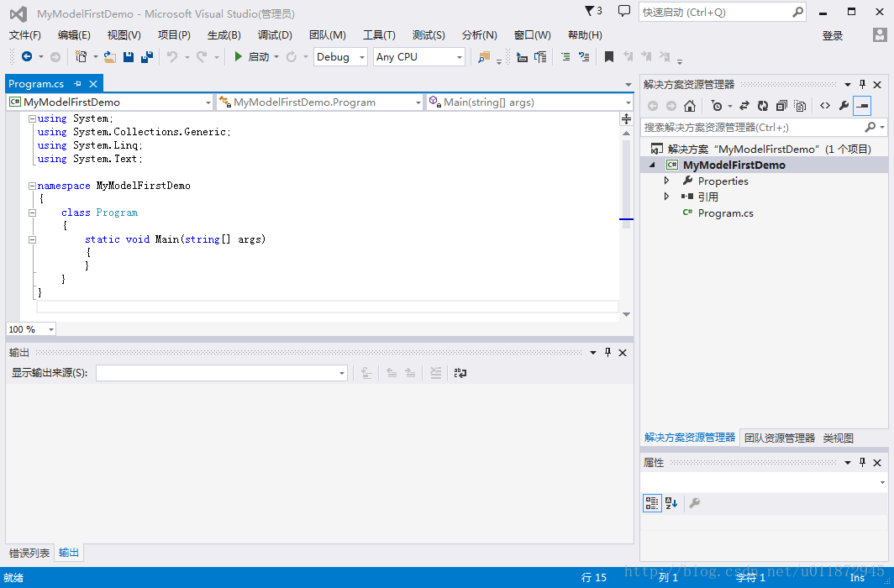This screenshot has height=588, width=894.
Task: Click the Save All double-disk icon
Action: [x=146, y=56]
